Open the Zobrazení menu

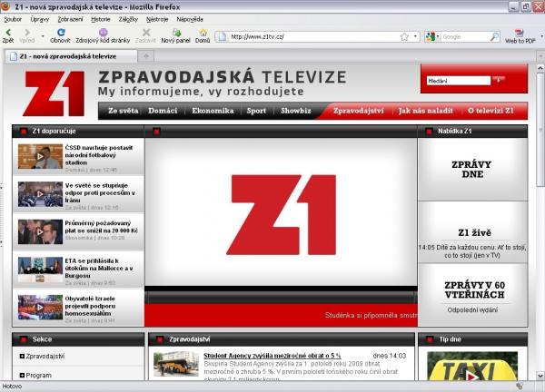click(x=70, y=19)
